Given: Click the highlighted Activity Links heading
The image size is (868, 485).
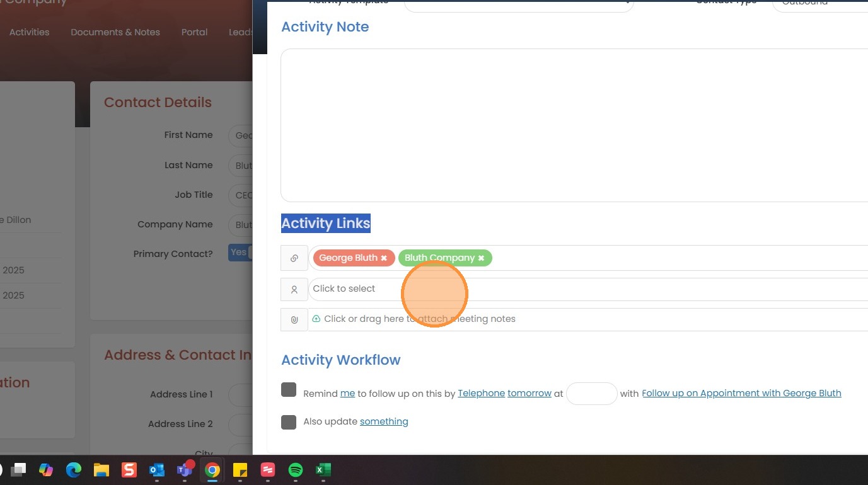Looking at the screenshot, I should 325,224.
